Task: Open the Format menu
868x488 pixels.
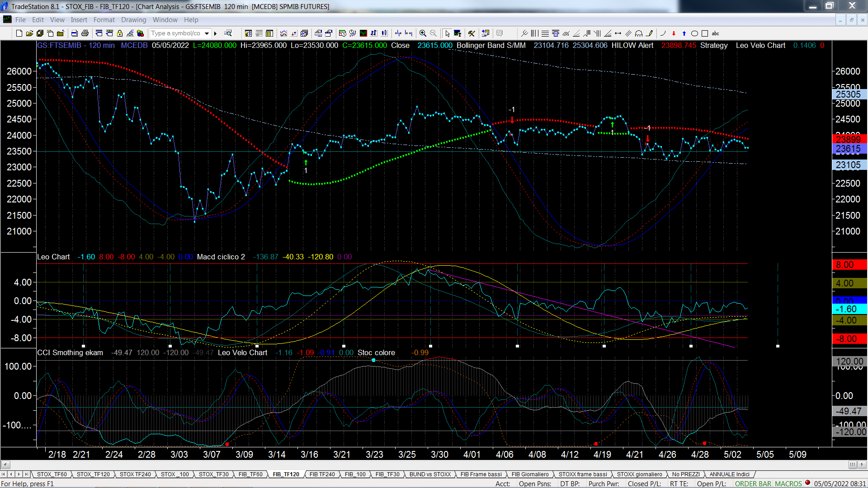Action: coord(104,20)
